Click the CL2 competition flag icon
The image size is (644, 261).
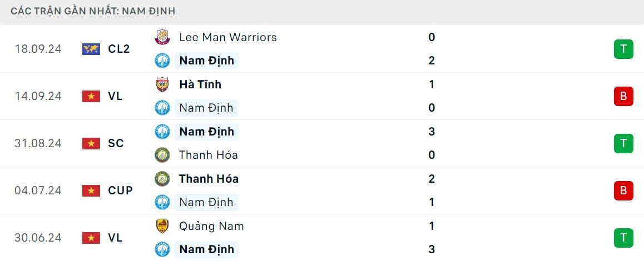coord(91,49)
